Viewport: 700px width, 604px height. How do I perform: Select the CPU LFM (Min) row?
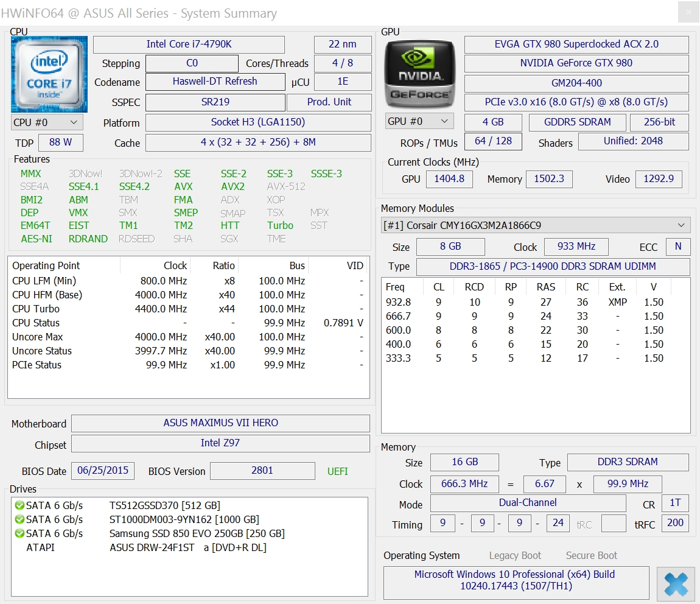tap(189, 281)
